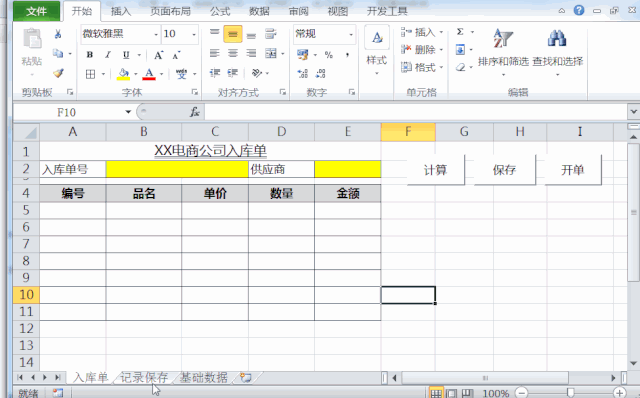Click the insert function fx icon

tap(195, 112)
